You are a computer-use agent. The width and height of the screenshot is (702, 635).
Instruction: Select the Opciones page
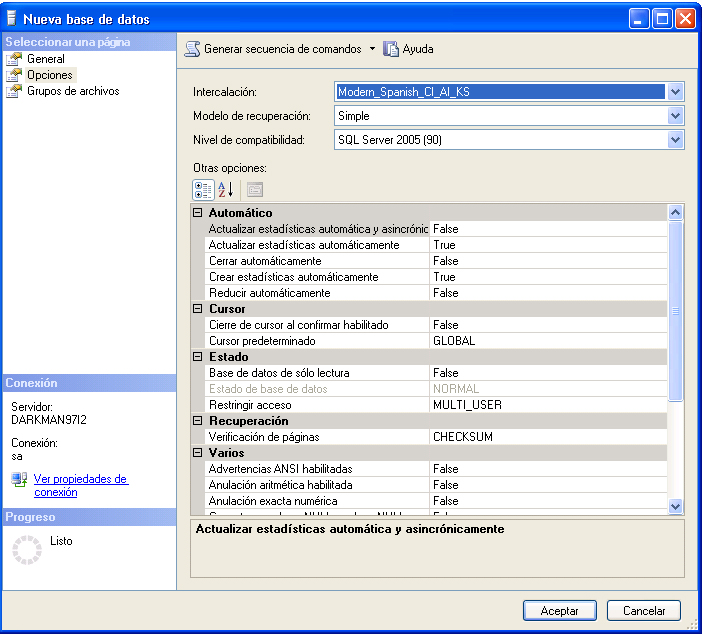50,75
